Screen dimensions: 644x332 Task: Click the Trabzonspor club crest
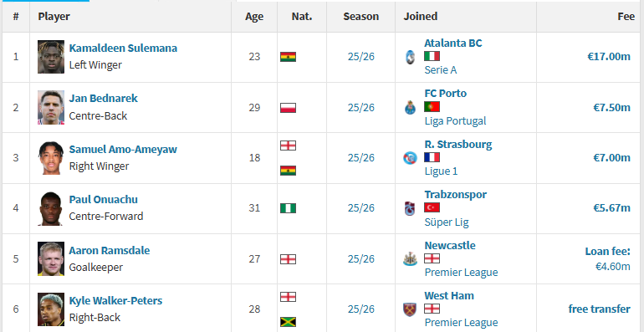[410, 208]
